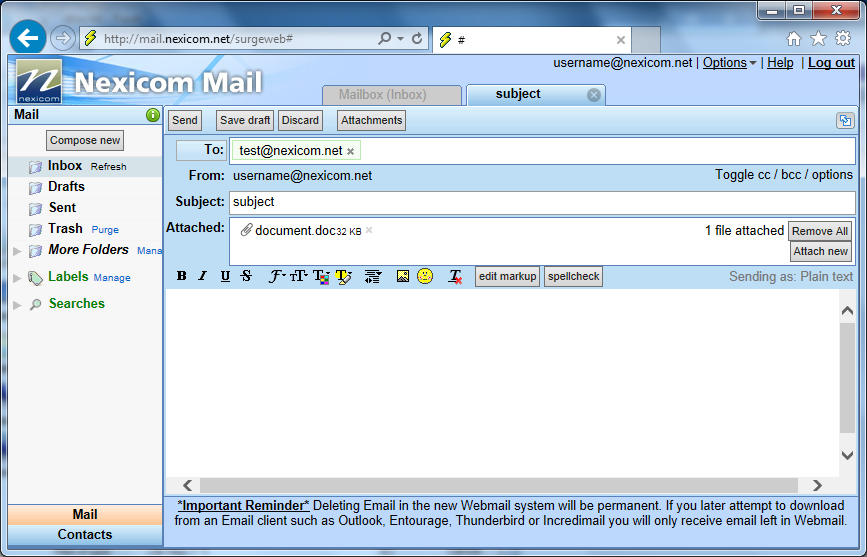Discard the current message
The width and height of the screenshot is (867, 557).
[300, 120]
